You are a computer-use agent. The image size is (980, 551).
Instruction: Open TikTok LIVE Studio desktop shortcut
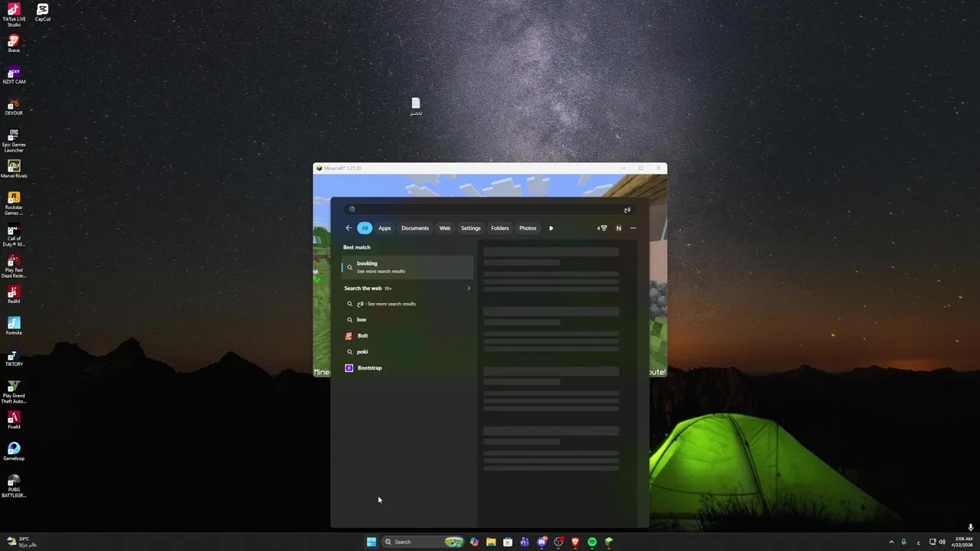point(14,15)
